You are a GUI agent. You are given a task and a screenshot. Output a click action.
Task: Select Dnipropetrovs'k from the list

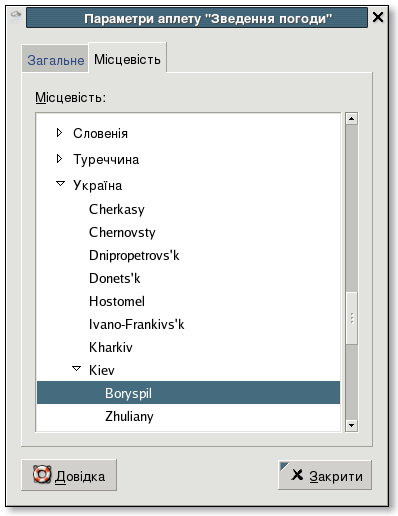coord(134,255)
